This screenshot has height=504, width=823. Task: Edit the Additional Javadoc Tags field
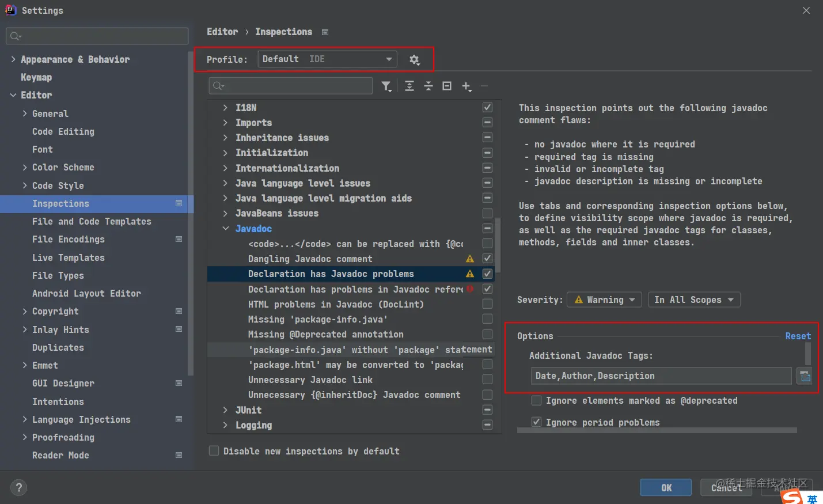(661, 376)
